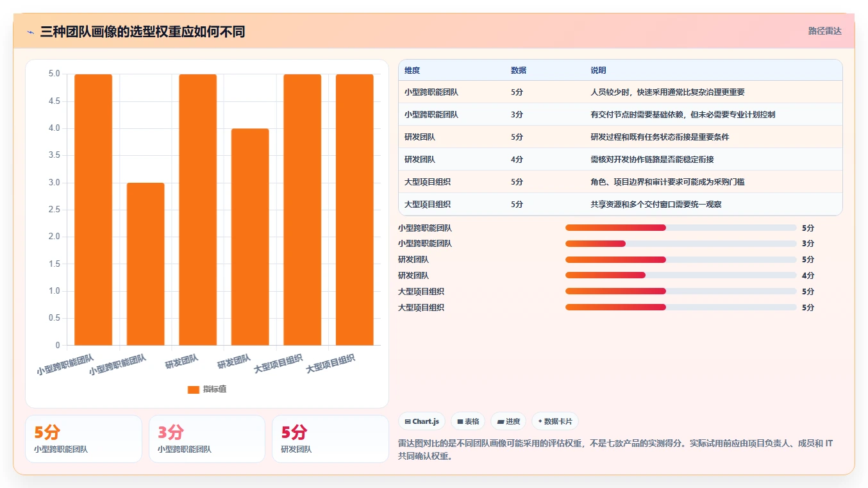
Task: Click the chart bar reaching 4.0
Action: [250, 237]
